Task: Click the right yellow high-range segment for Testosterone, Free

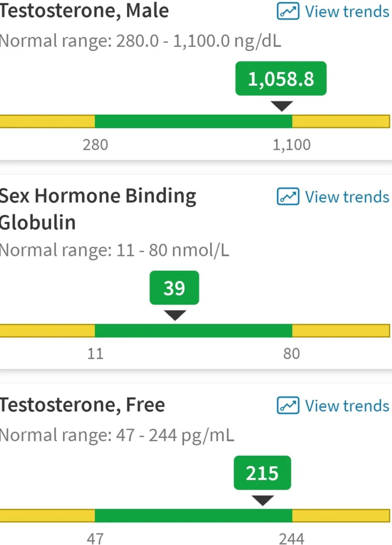Action: [341, 516]
